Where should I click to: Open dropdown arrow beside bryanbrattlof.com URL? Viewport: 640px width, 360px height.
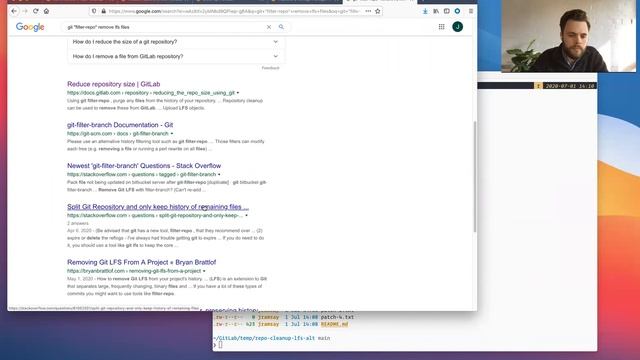click(204, 271)
